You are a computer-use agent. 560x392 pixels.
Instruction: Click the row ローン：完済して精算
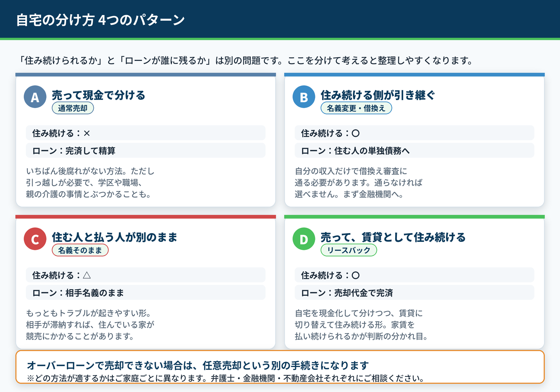tap(146, 150)
